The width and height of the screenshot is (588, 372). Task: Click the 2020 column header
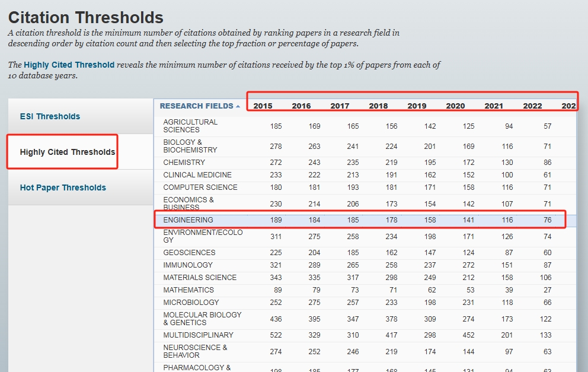click(455, 106)
